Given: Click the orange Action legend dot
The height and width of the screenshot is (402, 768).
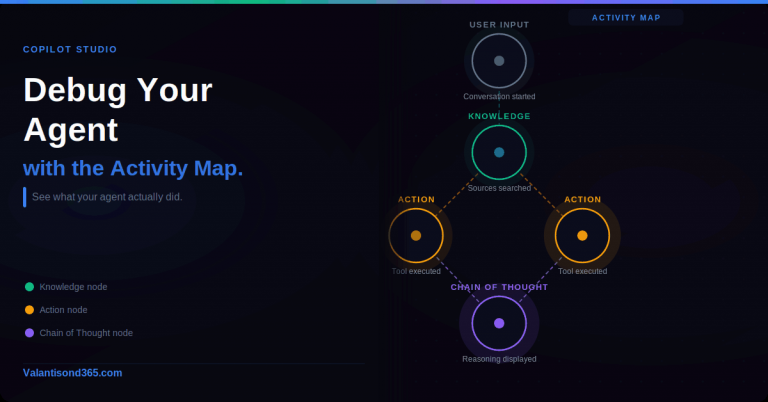Looking at the screenshot, I should pos(29,310).
